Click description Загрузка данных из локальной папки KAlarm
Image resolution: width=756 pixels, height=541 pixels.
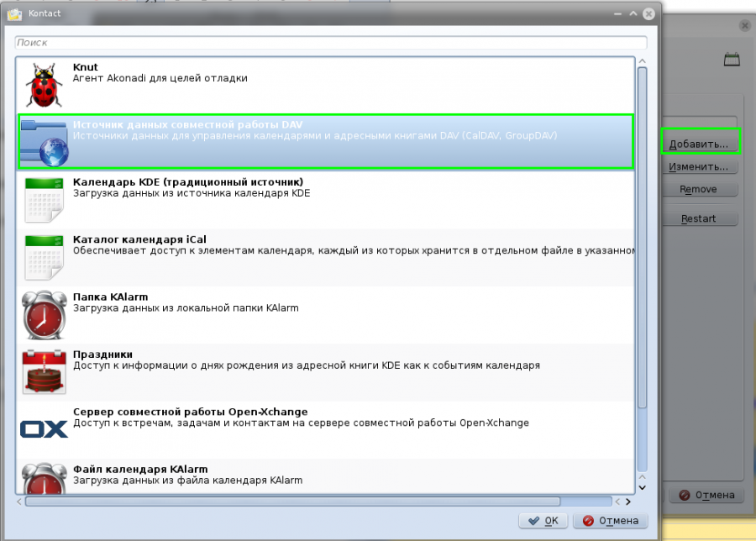[186, 307]
